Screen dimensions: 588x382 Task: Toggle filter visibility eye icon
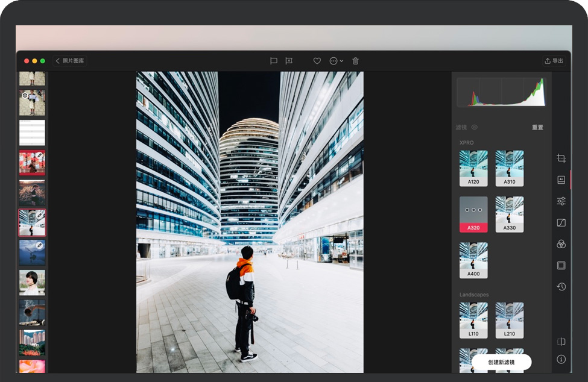pos(475,128)
